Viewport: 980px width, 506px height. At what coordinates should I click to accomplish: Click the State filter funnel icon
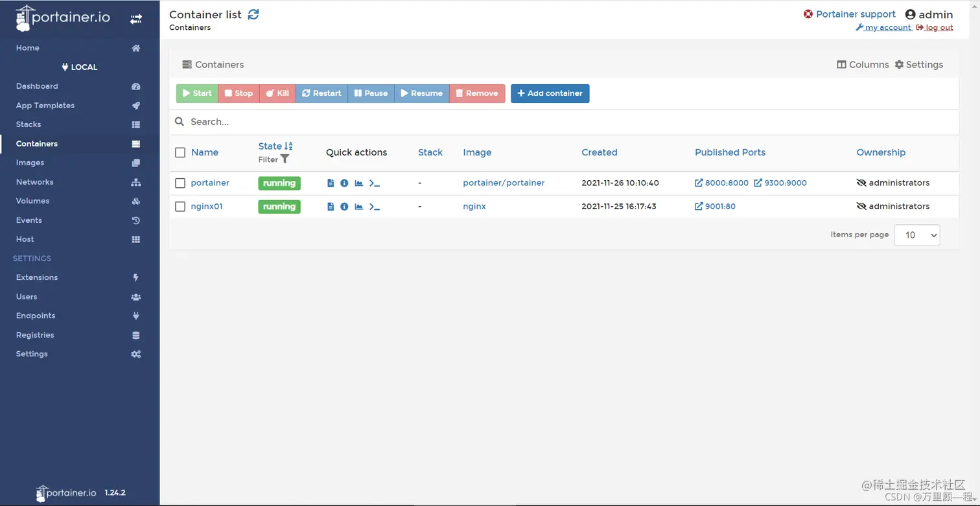point(285,159)
